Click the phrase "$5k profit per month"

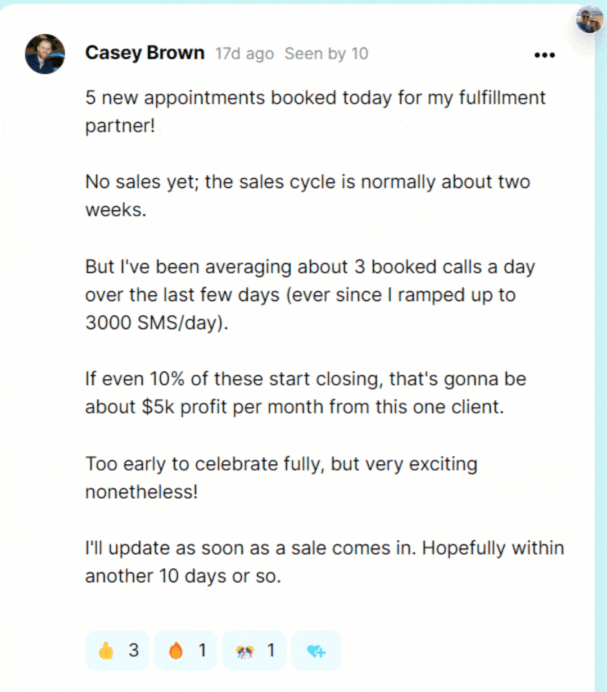pos(213,408)
